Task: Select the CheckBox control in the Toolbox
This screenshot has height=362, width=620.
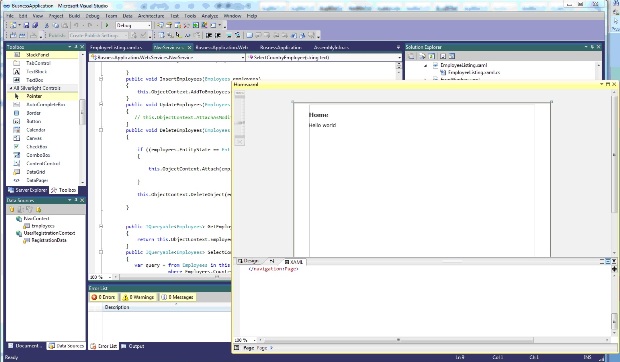Action: tap(42, 147)
